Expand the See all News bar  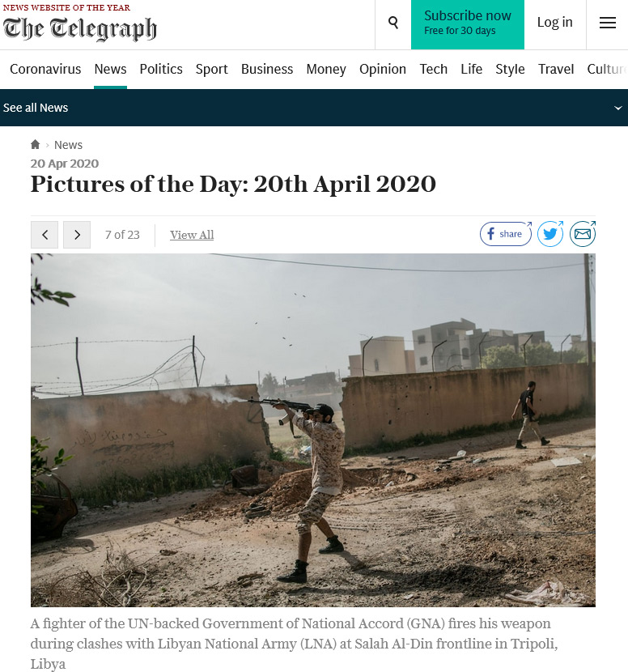tap(314, 108)
